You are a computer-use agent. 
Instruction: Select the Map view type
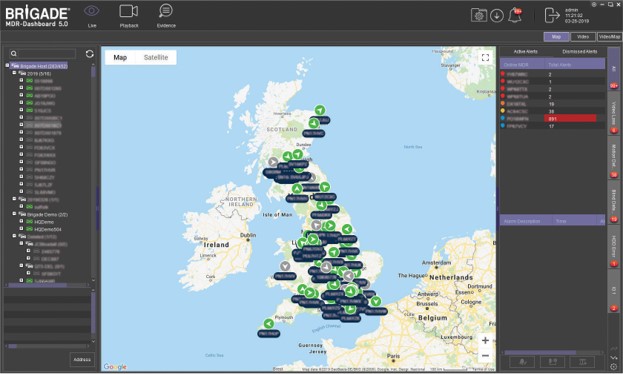tap(120, 58)
